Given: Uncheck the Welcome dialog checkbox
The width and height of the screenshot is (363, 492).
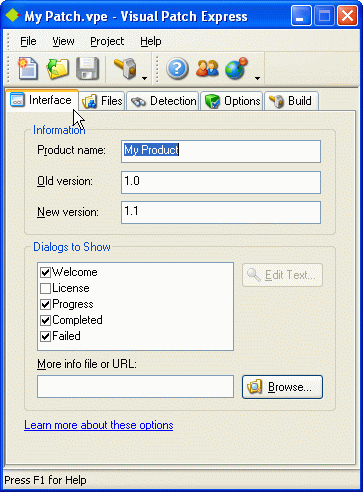Looking at the screenshot, I should [45, 272].
